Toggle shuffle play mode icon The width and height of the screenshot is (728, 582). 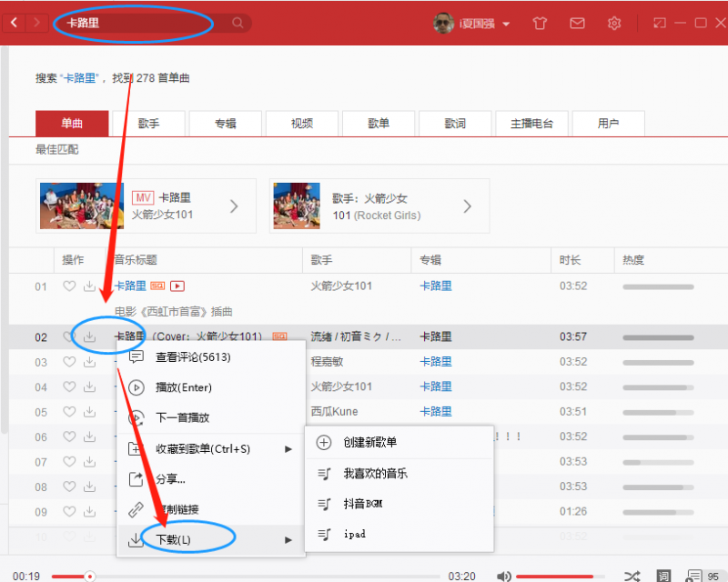[x=632, y=576]
